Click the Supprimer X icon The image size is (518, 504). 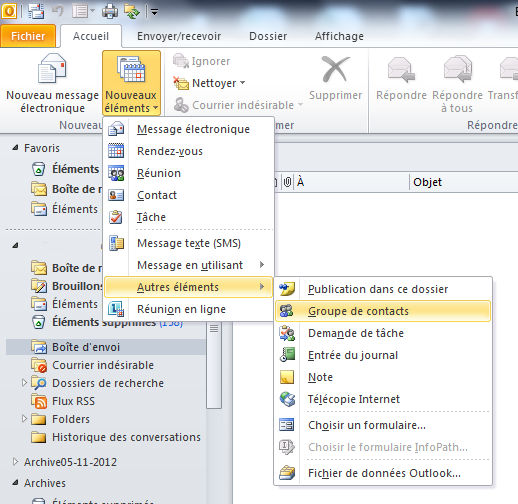[x=335, y=70]
